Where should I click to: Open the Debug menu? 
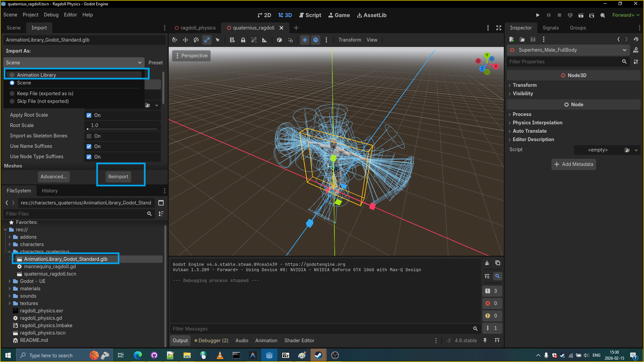coord(51,15)
